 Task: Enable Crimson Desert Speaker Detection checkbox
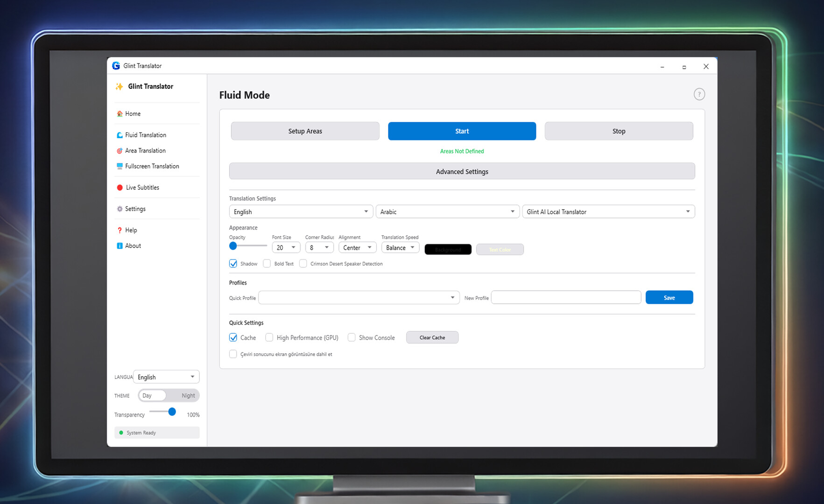[303, 264]
